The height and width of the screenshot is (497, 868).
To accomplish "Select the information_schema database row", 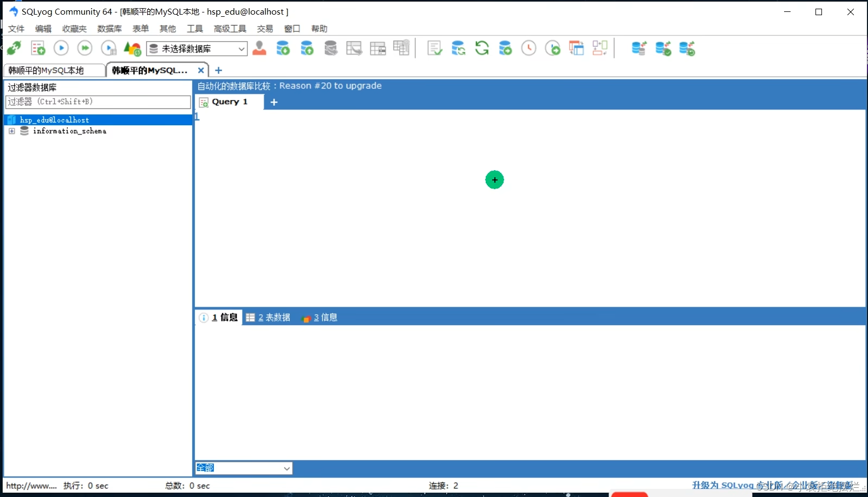I will click(x=69, y=131).
